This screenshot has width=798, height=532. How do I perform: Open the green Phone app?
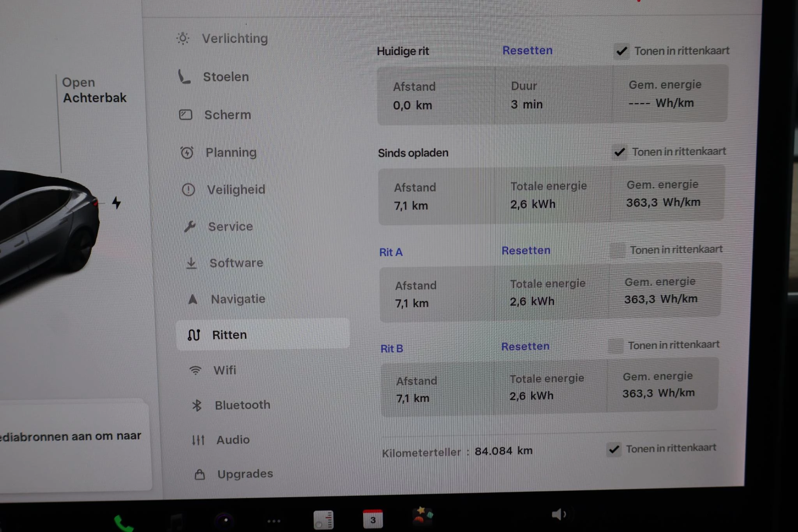coord(123,523)
